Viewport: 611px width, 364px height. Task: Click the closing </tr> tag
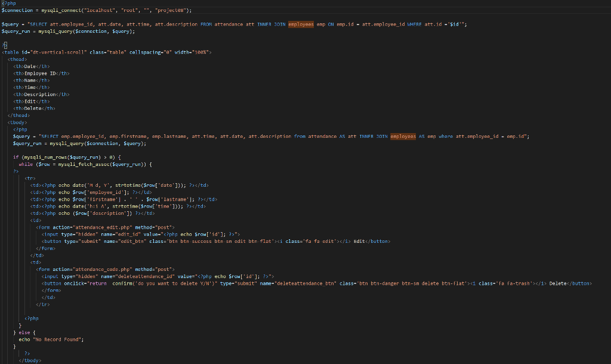point(43,305)
